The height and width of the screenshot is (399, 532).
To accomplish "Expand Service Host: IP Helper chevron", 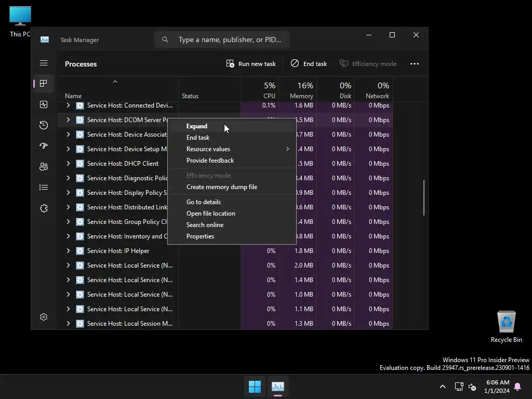I will click(68, 251).
